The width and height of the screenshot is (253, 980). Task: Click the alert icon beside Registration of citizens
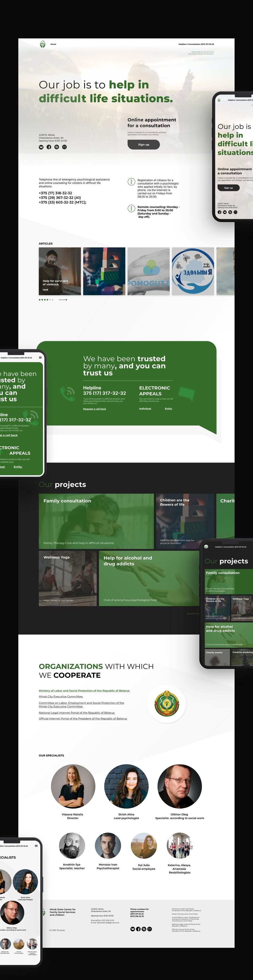pyautogui.click(x=131, y=182)
